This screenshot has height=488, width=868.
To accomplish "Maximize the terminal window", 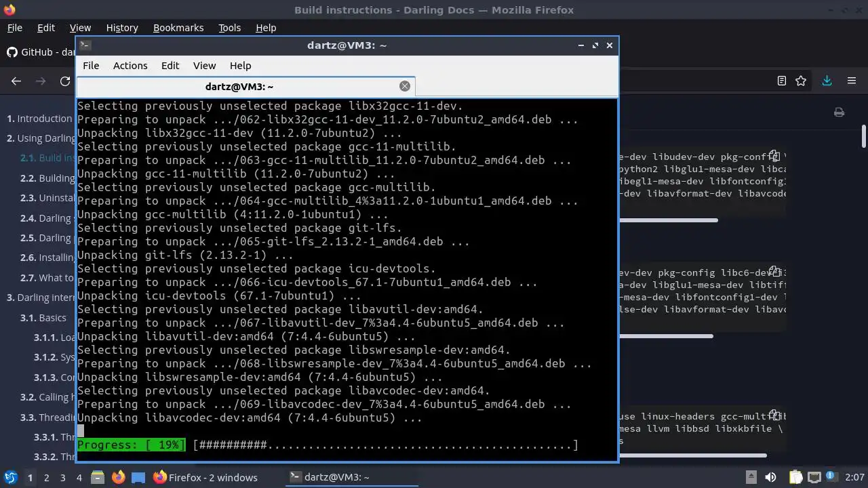I will coord(595,45).
